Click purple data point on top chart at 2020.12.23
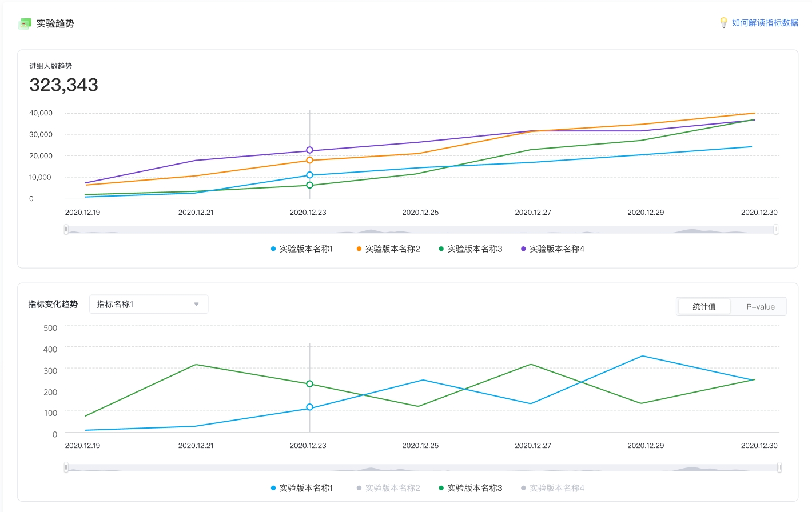The height and width of the screenshot is (512, 812). coord(309,150)
